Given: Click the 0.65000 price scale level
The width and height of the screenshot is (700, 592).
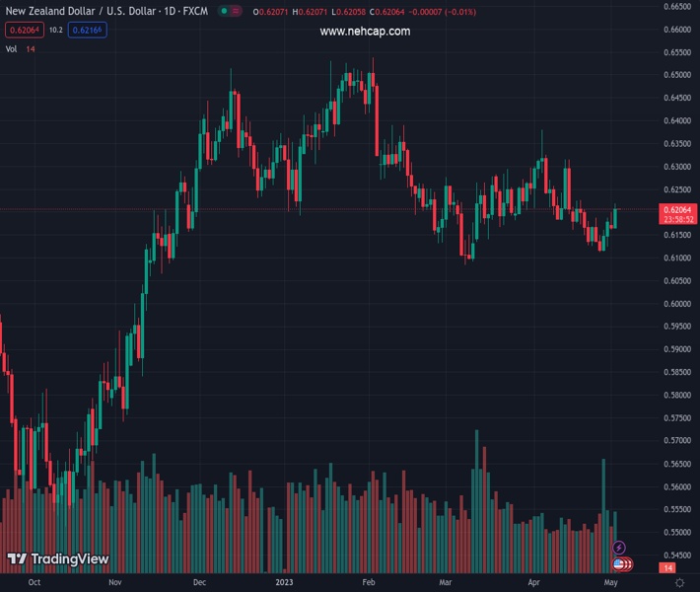Looking at the screenshot, I should pos(676,75).
